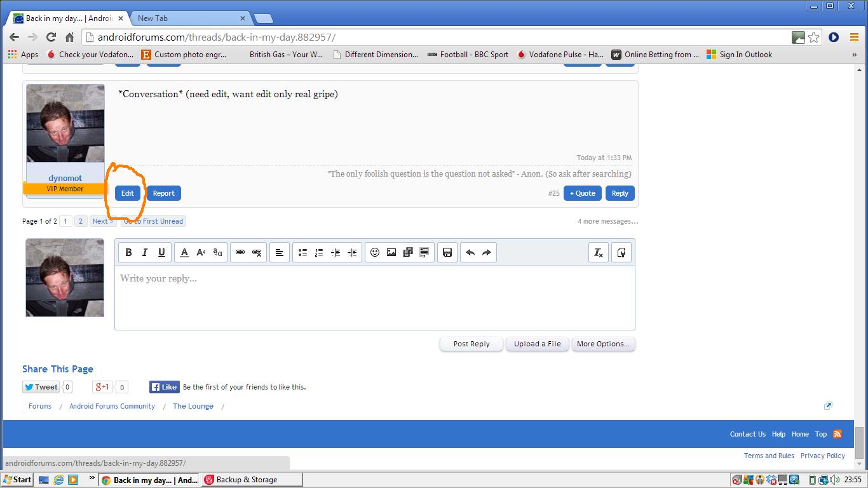
Task: Open the smilies picker
Action: [x=375, y=252]
